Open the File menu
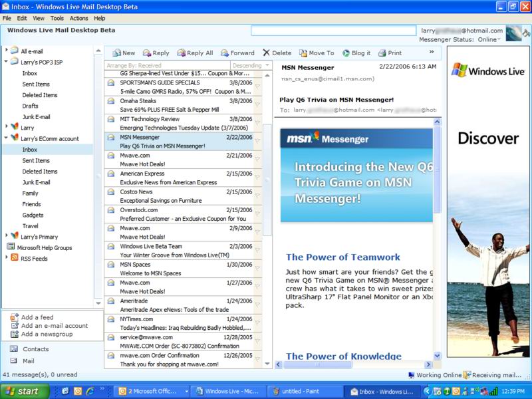 [x=7, y=19]
